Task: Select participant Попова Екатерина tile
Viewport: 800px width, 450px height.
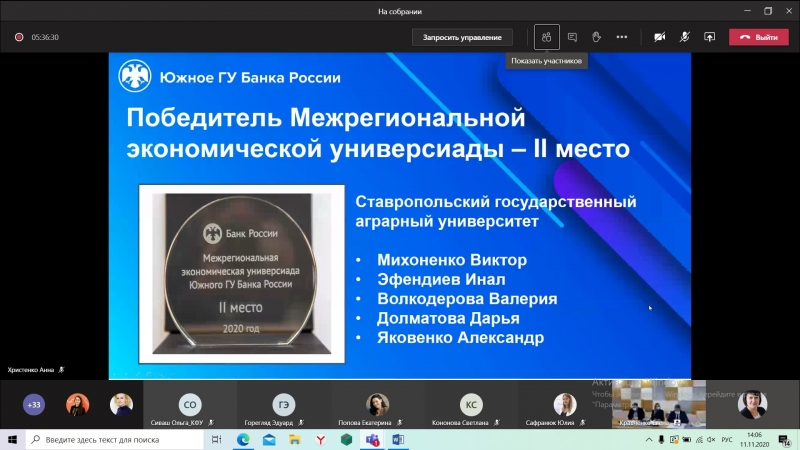Action: [x=378, y=404]
